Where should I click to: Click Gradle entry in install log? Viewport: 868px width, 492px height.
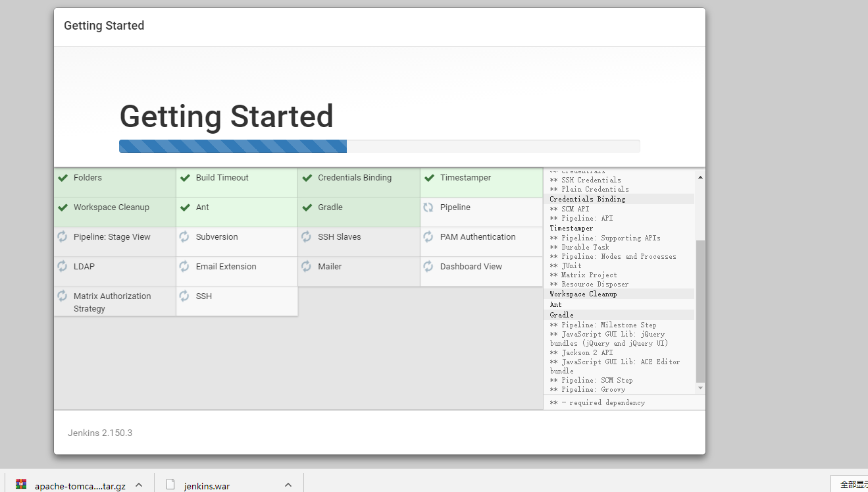click(562, 315)
